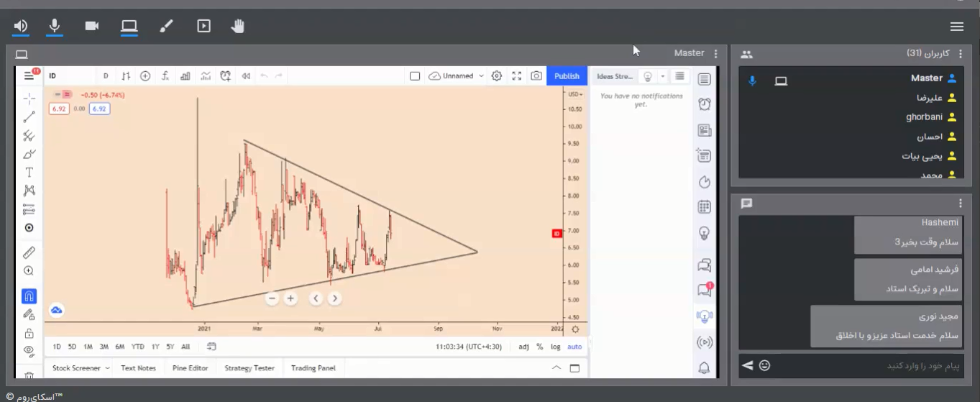Image resolution: width=980 pixels, height=402 pixels.
Task: Switch to the Pine Editor tab
Action: 190,368
